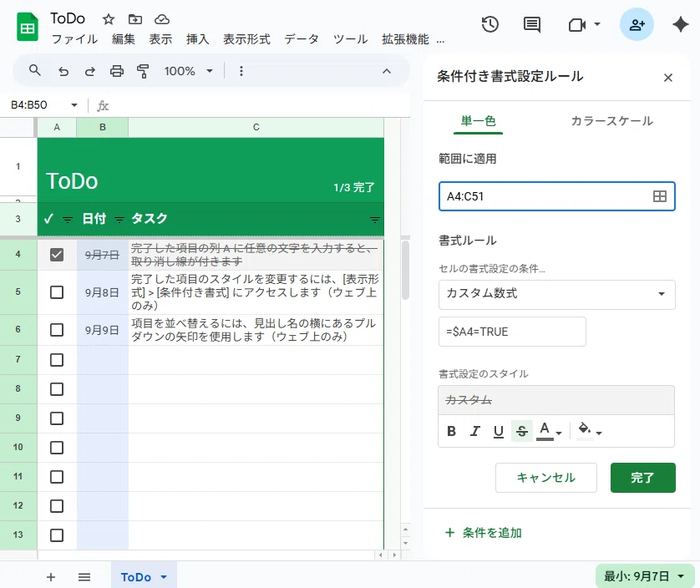This screenshot has height=588, width=700.
Task: Open the 編集 menu
Action: point(124,39)
